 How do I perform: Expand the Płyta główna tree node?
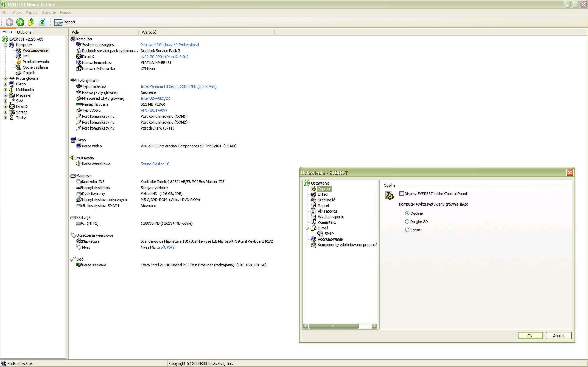(x=5, y=78)
